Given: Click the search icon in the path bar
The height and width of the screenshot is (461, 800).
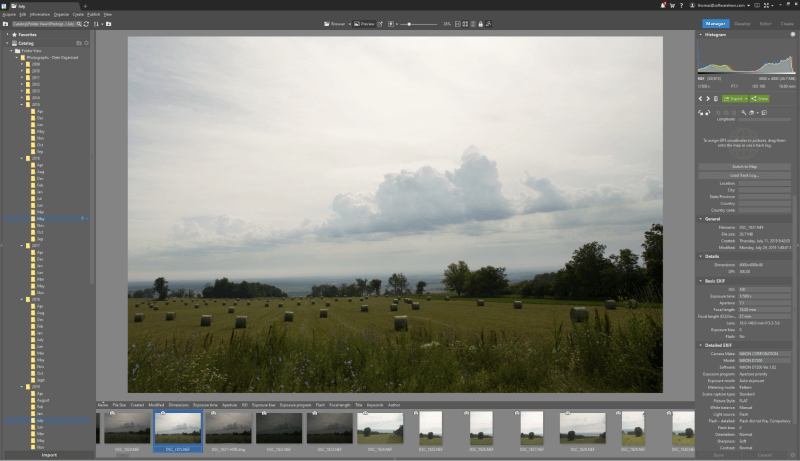Looking at the screenshot, I should (78, 23).
